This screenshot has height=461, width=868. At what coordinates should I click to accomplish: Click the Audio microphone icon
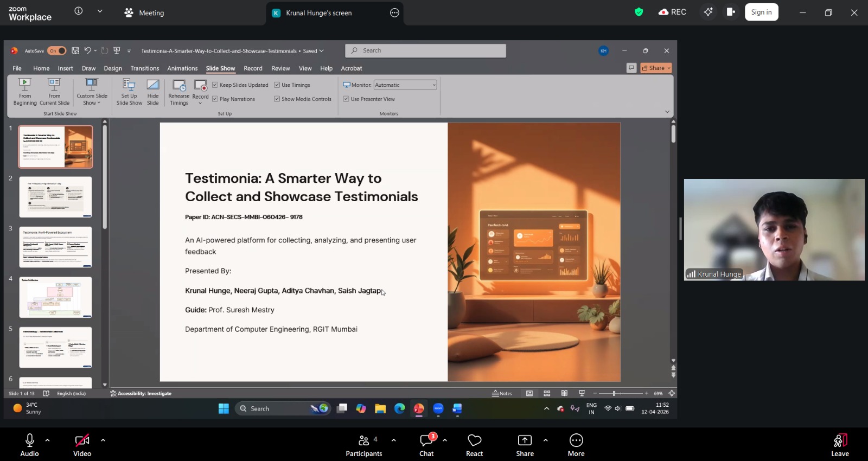tap(30, 440)
